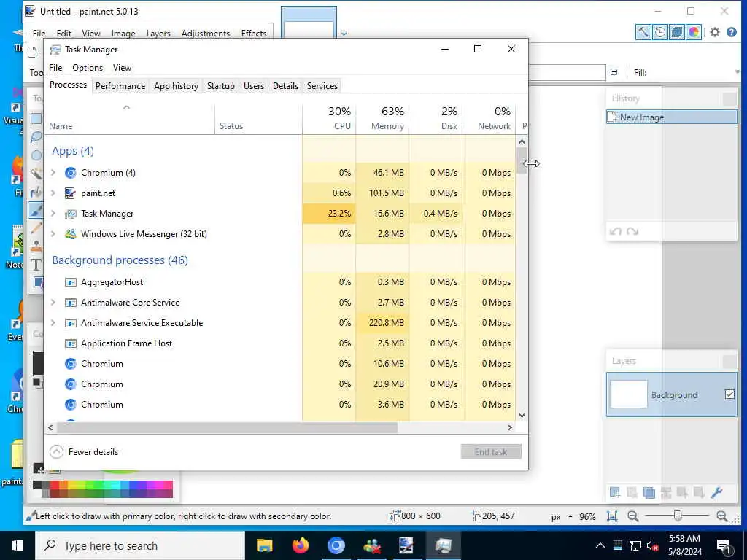Pick a color from the palette strip
The height and width of the screenshot is (560, 747).
103,489
